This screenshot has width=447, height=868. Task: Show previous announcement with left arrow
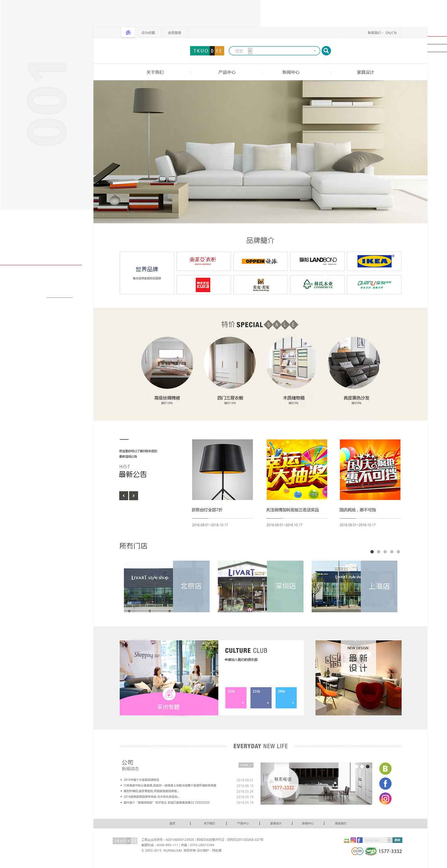124,496
